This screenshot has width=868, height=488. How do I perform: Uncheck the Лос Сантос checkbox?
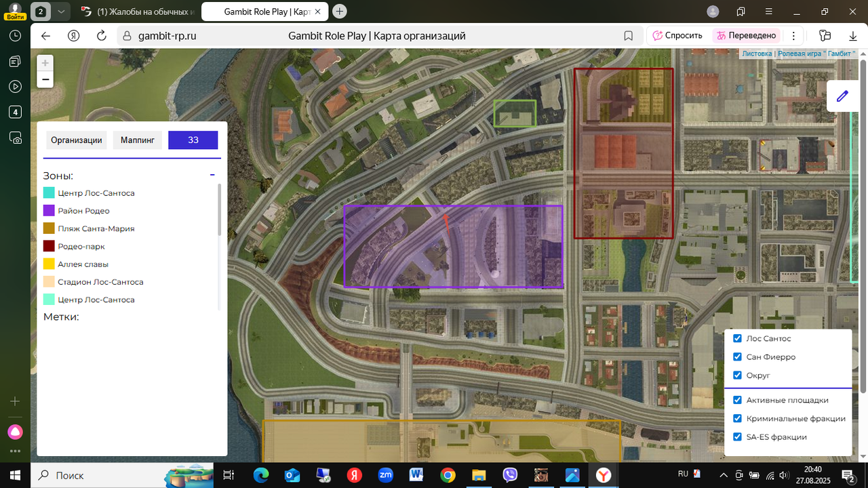[x=738, y=338]
